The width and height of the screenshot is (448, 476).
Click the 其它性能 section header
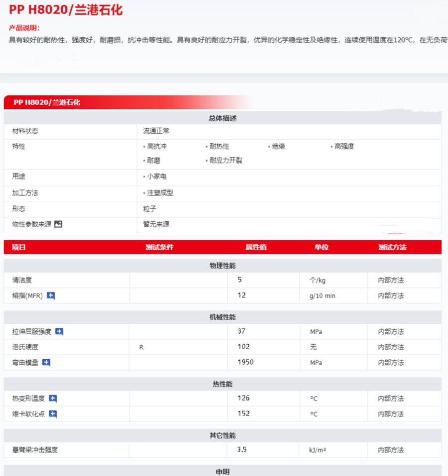[x=223, y=435]
